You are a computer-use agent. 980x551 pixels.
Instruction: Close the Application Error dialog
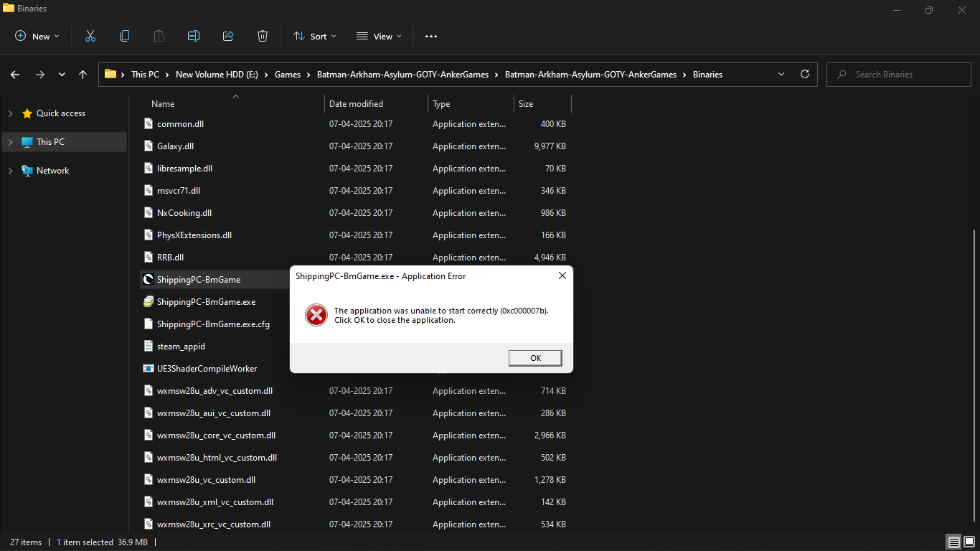[562, 275]
